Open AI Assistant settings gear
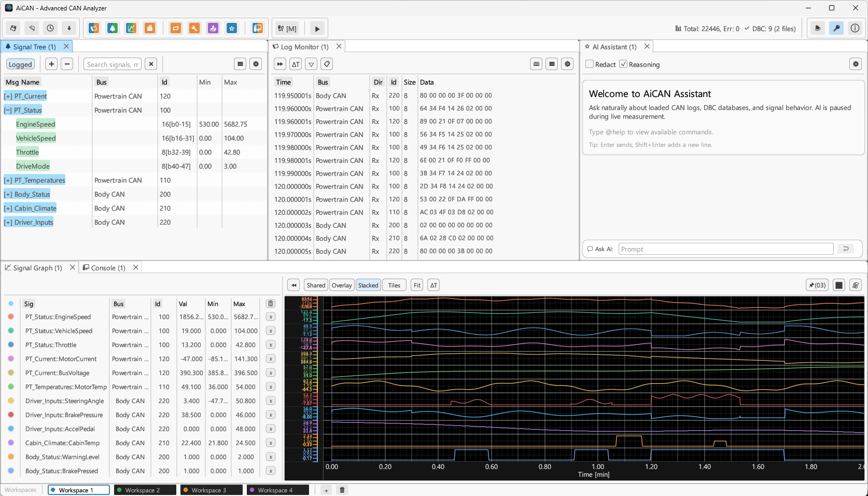 click(x=856, y=64)
